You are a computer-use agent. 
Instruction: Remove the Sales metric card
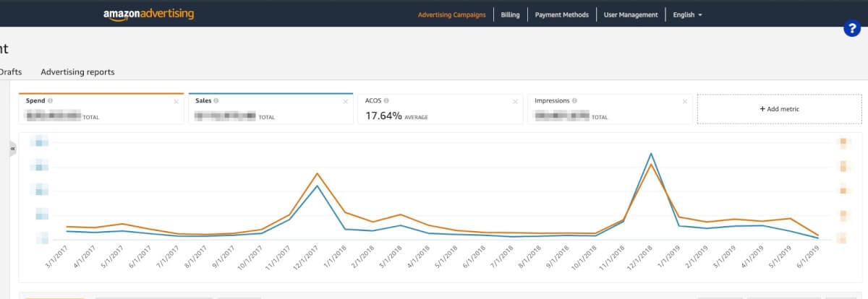[x=345, y=102]
